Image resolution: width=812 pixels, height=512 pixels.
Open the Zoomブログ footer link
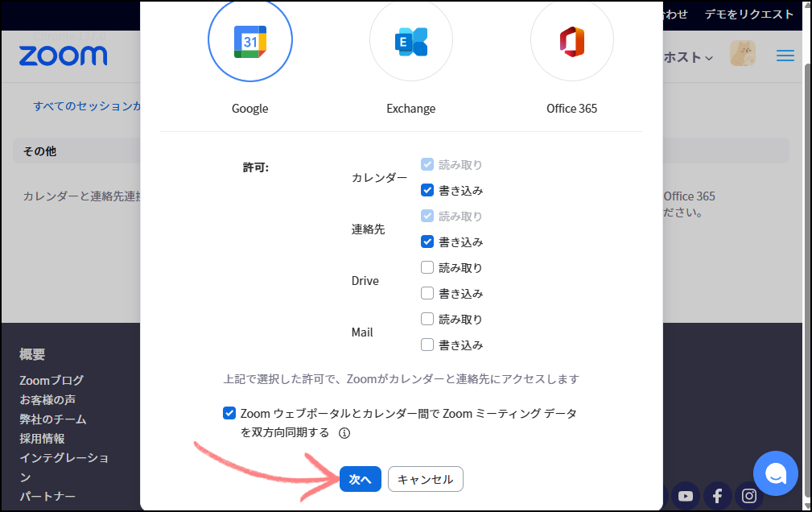(52, 380)
